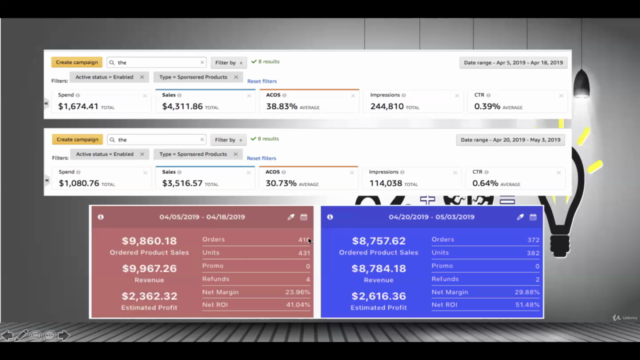Close the Impressions 244,810 metric card
The width and height of the screenshot is (640, 360).
click(457, 96)
